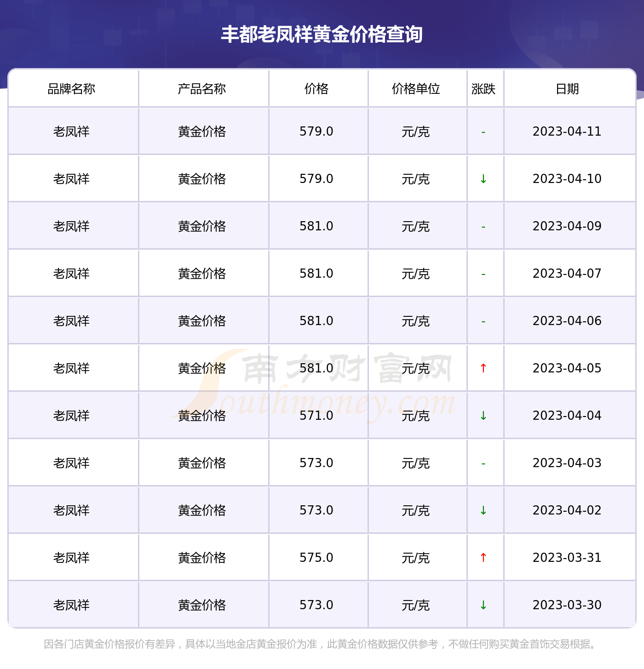Select the 品牌名称 column header

(x=71, y=89)
